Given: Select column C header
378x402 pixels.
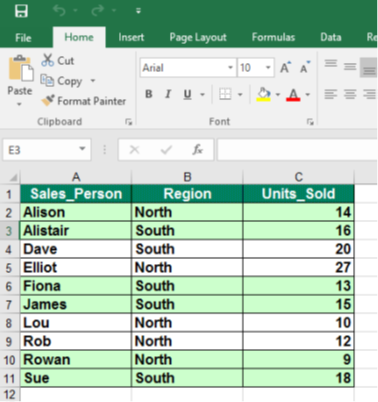Looking at the screenshot, I should [x=298, y=177].
